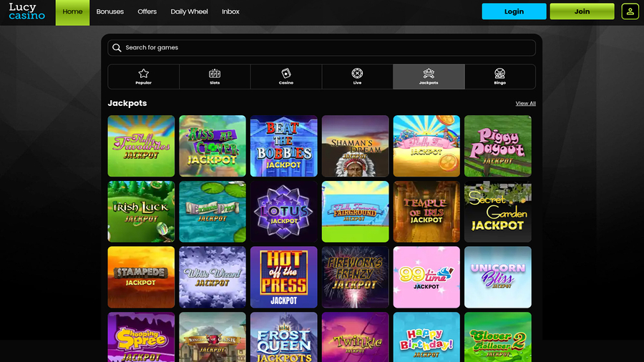
Task: Open 99 Time Jackpot game
Action: pos(426,278)
